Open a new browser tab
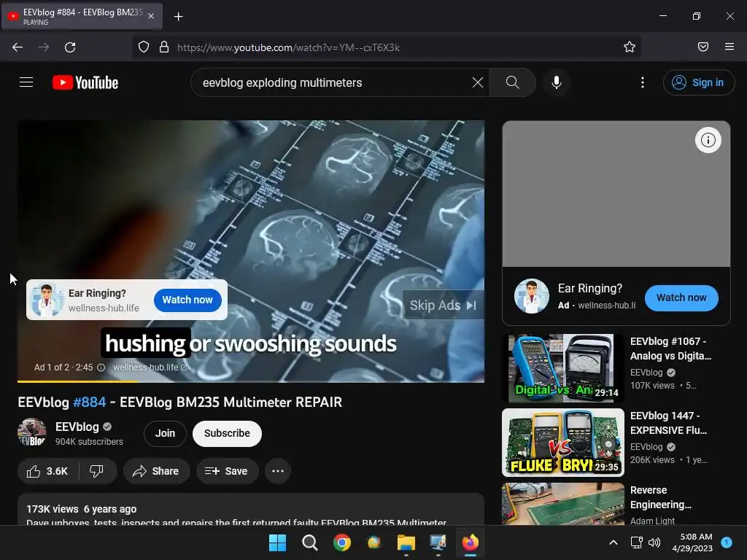The height and width of the screenshot is (560, 747). click(x=178, y=17)
